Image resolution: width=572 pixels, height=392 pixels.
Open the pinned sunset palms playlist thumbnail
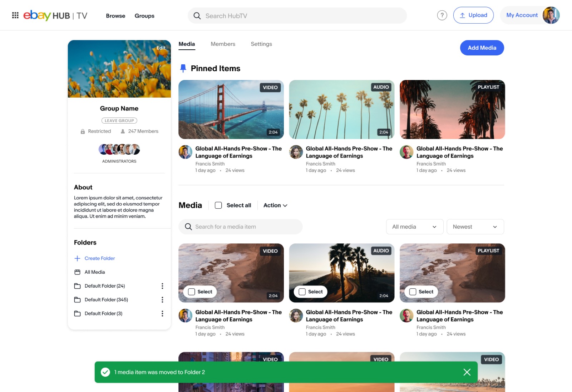[x=452, y=109]
